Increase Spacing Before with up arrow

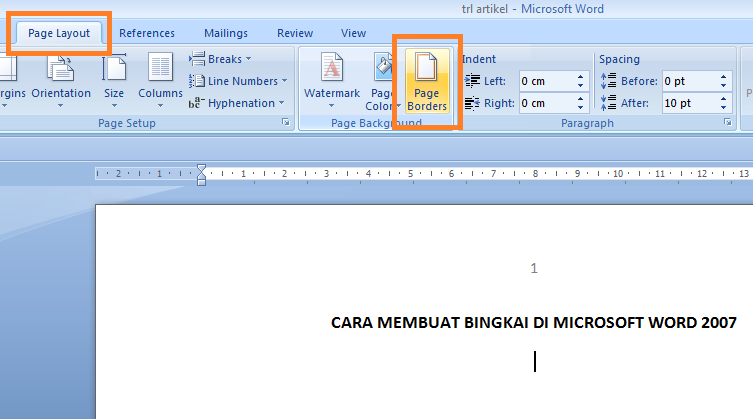724,76
